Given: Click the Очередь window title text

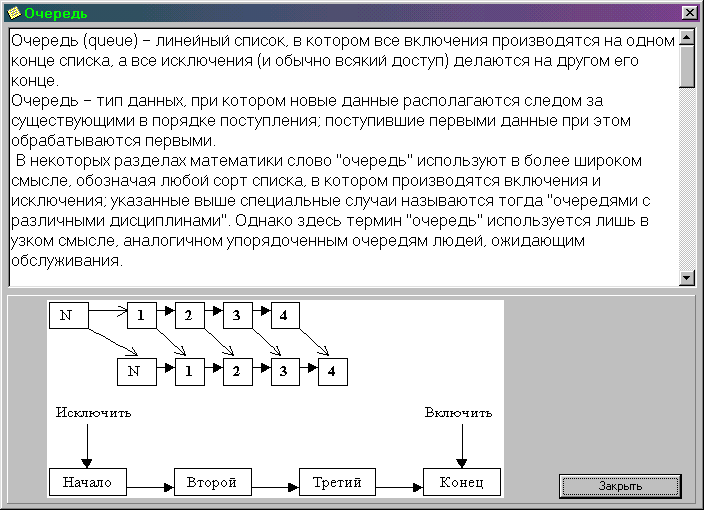Looking at the screenshot, I should [56, 13].
